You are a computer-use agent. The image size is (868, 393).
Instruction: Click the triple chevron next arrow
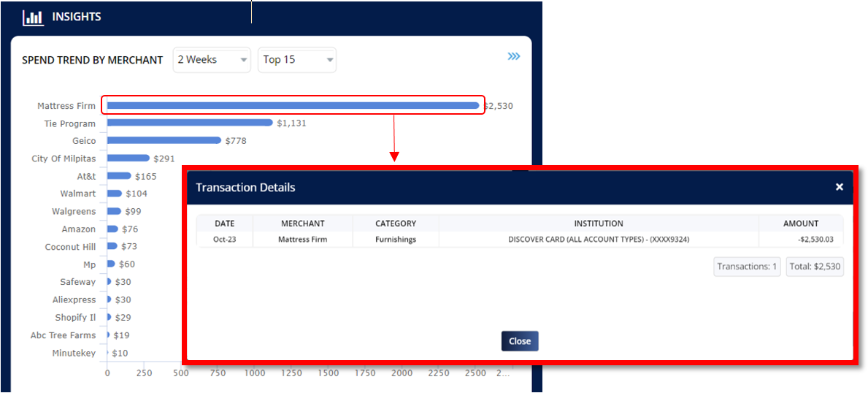click(514, 56)
